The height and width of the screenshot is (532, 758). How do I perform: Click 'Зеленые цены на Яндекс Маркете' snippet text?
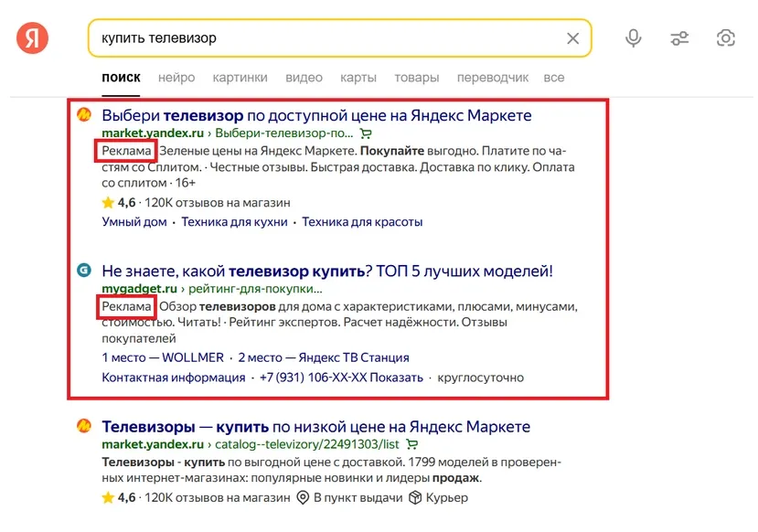[x=258, y=151]
